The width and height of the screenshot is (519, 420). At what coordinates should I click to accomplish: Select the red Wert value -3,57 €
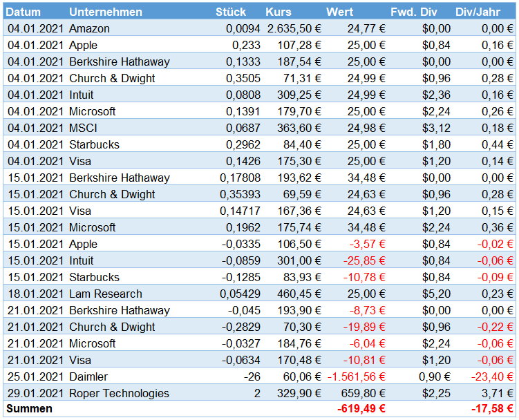[x=368, y=244]
